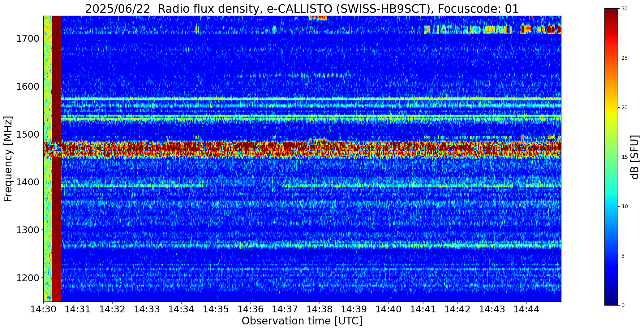Click the 14:43 time tick label
Screen dimensions: 644x330
[492, 309]
